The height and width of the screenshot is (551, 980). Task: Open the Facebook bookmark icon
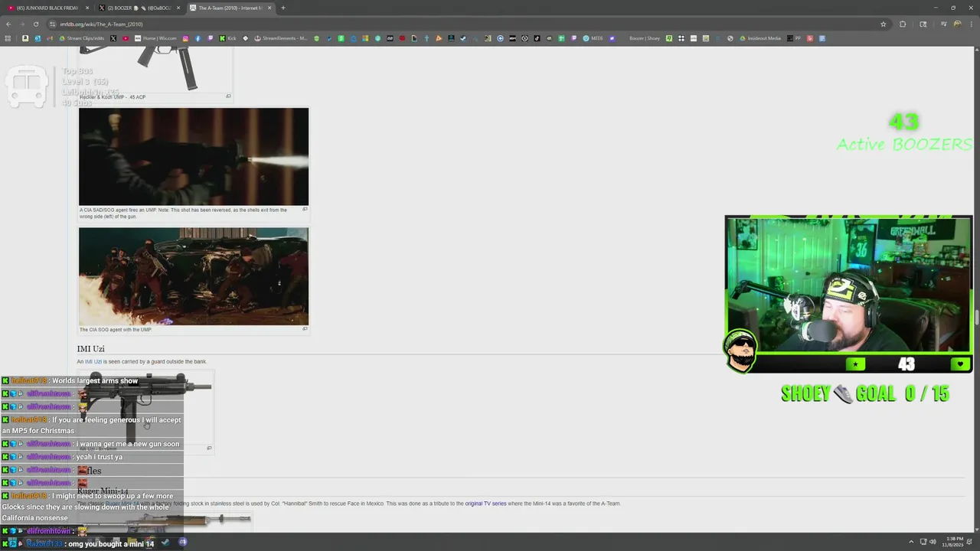(x=198, y=38)
